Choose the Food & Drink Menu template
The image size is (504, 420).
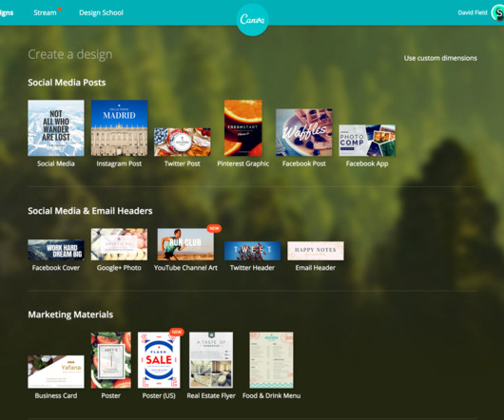coord(271,360)
